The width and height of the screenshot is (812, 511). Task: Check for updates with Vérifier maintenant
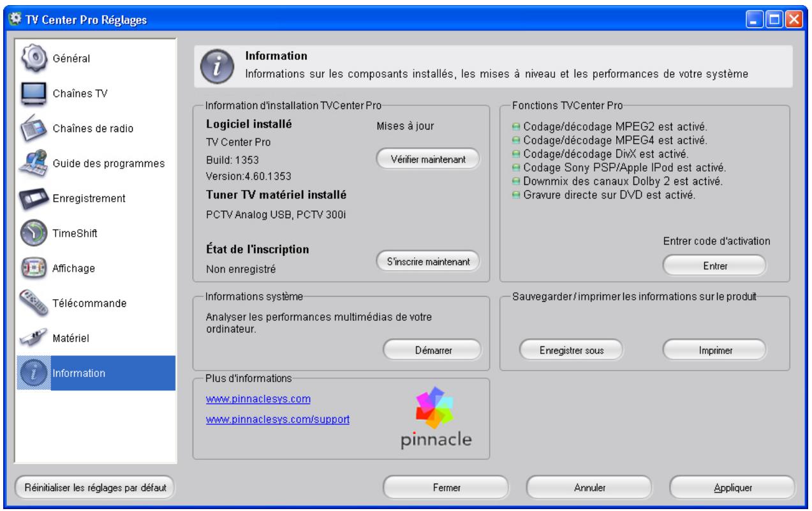click(x=427, y=159)
